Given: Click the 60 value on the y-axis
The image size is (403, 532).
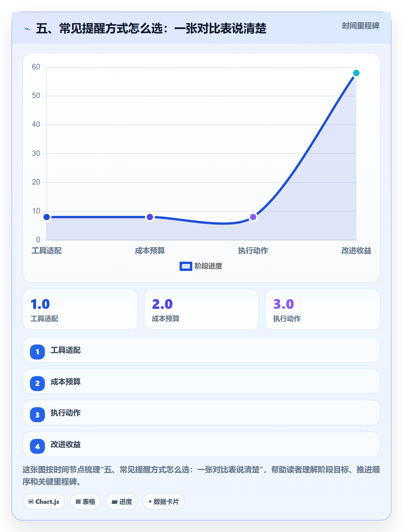Looking at the screenshot, I should pos(36,67).
